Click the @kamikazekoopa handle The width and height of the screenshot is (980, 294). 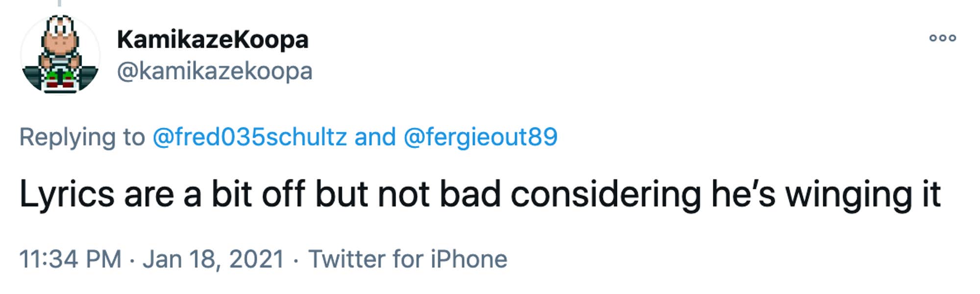(215, 72)
